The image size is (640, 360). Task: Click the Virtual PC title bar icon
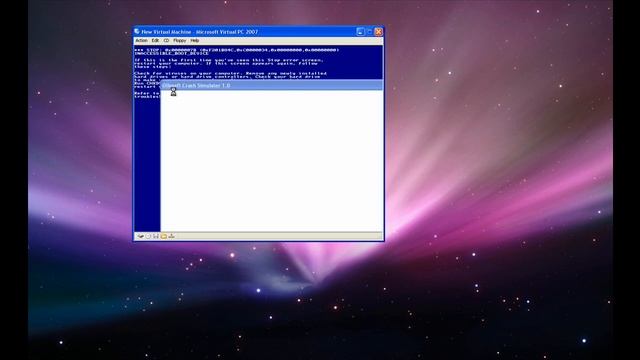[x=137, y=31]
